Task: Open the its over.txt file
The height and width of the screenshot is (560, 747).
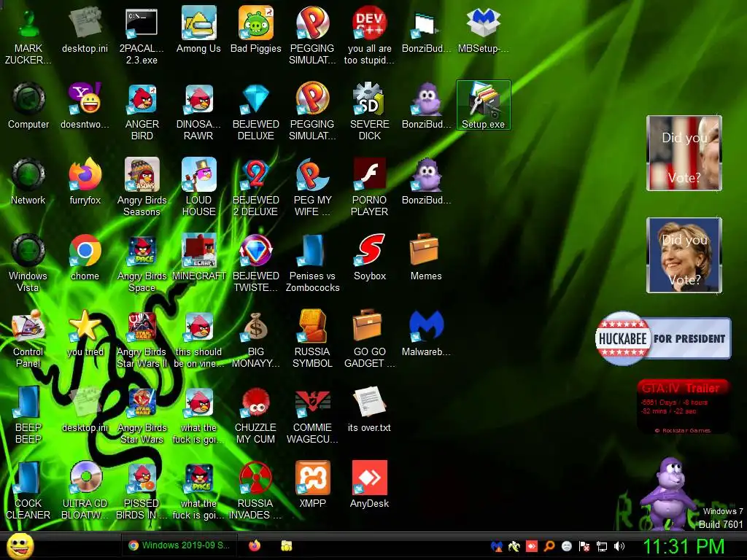Action: point(370,408)
